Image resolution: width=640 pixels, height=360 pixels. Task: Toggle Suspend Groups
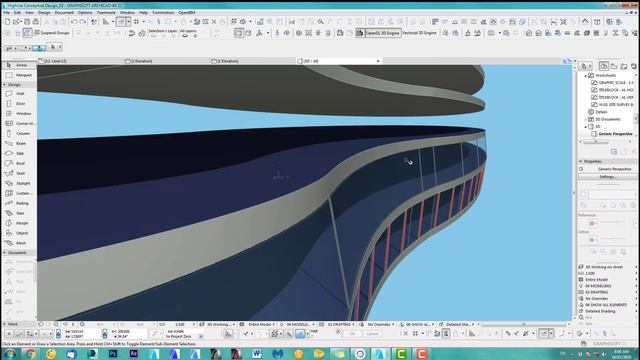point(51,32)
